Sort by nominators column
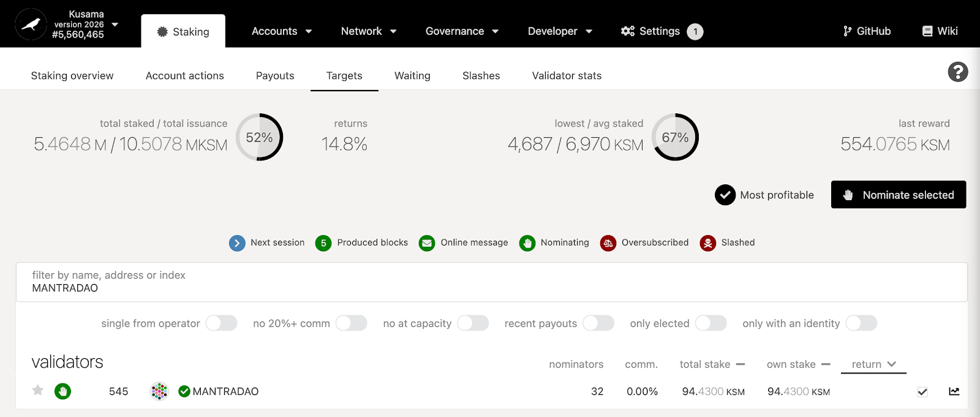Image resolution: width=980 pixels, height=417 pixels. (x=576, y=364)
